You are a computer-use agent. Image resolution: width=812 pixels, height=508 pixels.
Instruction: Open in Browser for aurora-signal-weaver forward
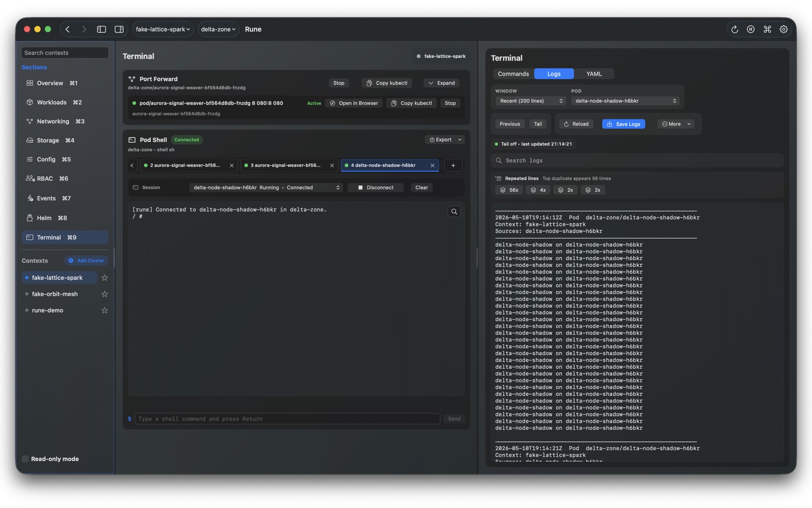tap(354, 103)
